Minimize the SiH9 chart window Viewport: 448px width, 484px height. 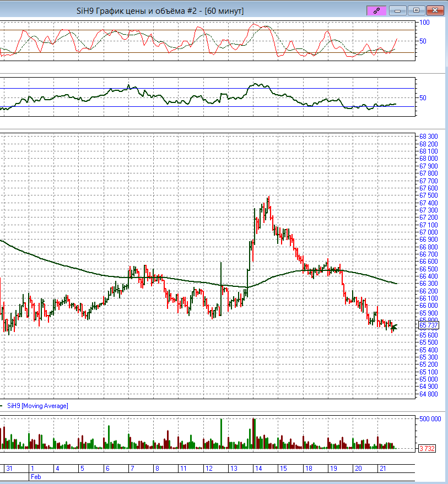[397, 10]
